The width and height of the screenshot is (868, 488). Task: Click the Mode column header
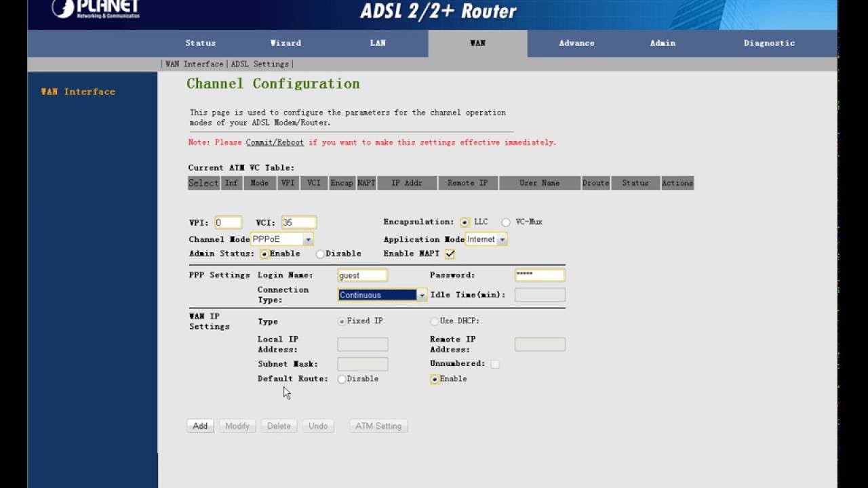tap(260, 183)
